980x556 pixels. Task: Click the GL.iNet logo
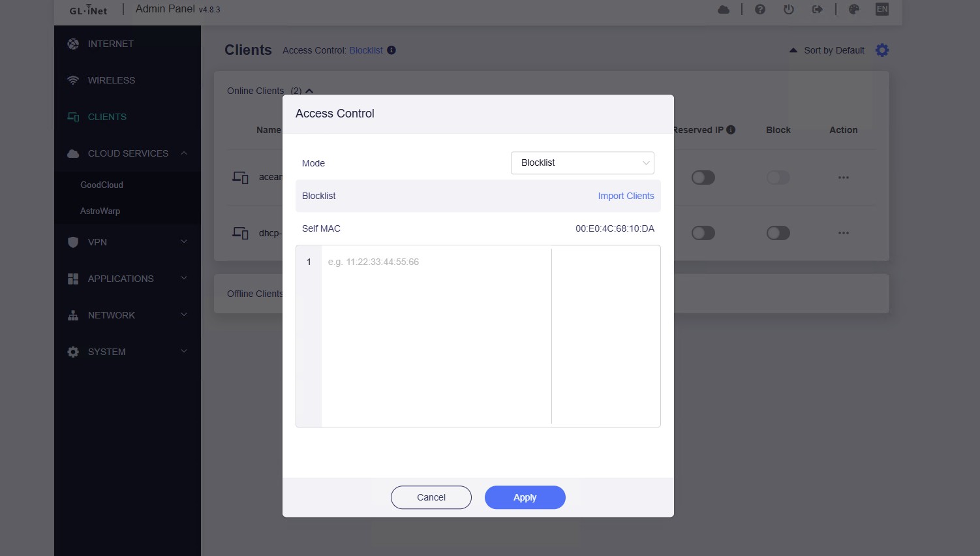88,10
